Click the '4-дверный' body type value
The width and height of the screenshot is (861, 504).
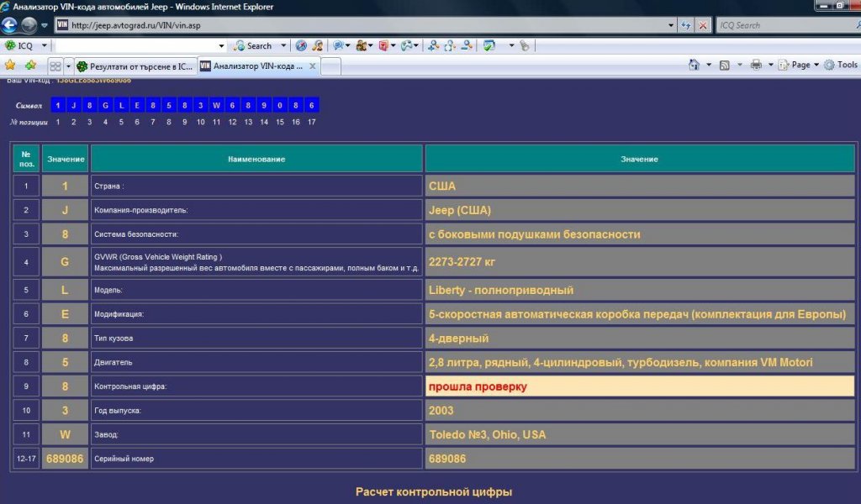click(458, 339)
